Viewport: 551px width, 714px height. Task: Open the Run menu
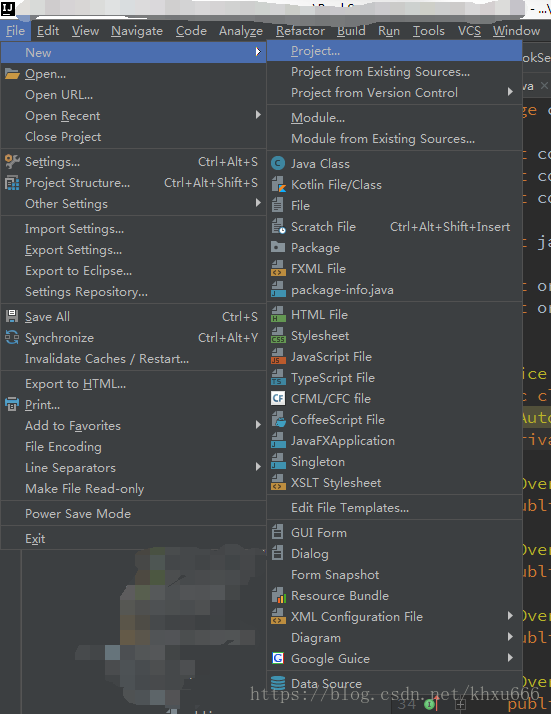point(389,31)
